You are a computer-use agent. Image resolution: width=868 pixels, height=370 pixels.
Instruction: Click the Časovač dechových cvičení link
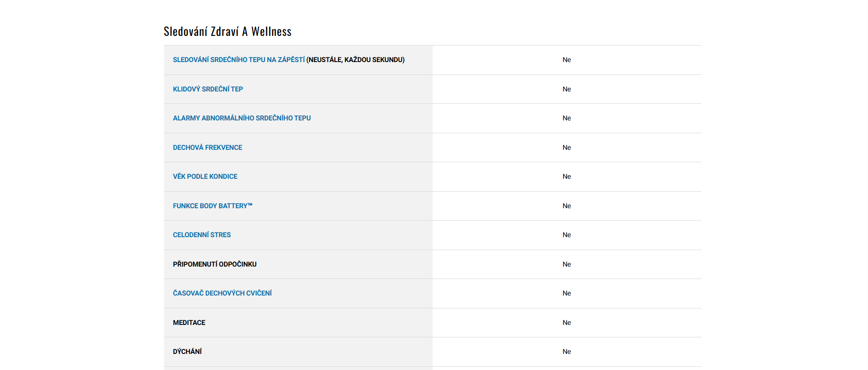click(222, 293)
